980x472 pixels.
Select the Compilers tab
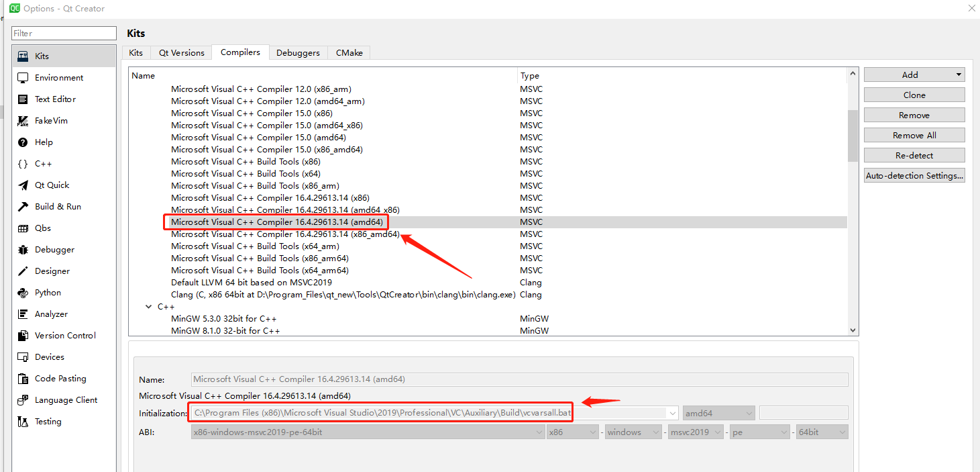tap(240, 52)
